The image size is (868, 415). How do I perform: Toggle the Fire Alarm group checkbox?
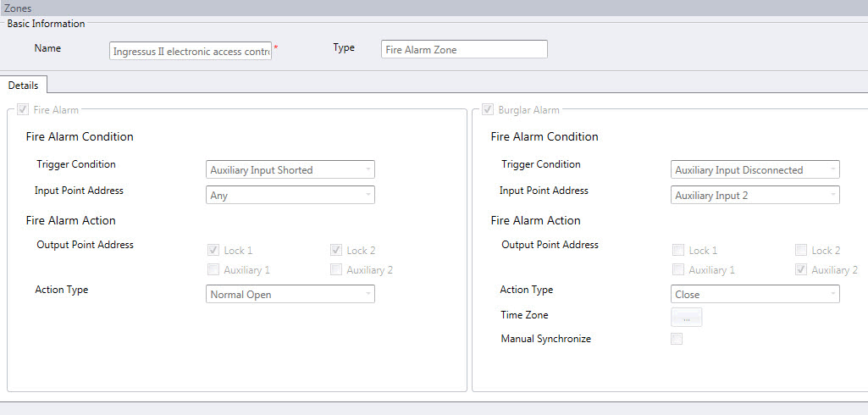pyautogui.click(x=23, y=109)
